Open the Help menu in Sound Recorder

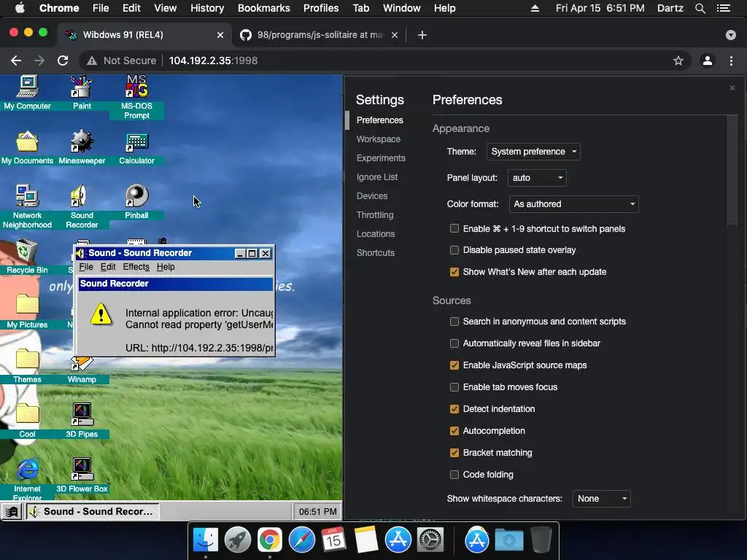166,267
